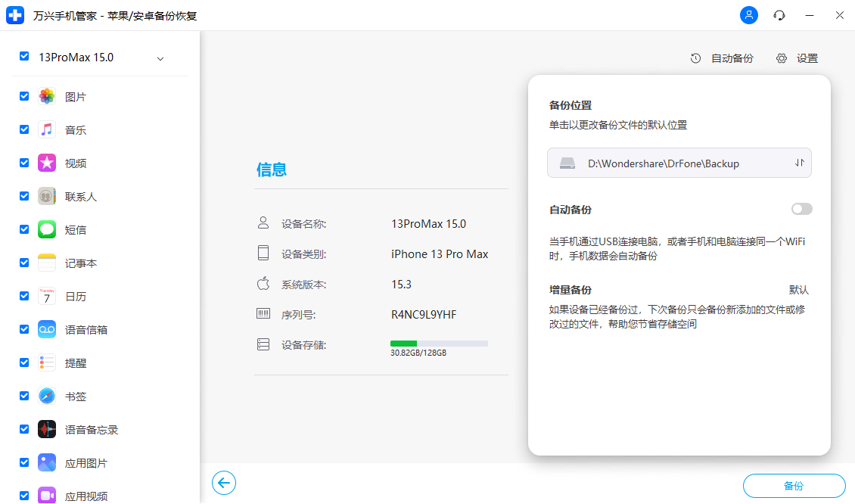The image size is (855, 504).
Task: Start backup with the 备份 button
Action: (794, 485)
